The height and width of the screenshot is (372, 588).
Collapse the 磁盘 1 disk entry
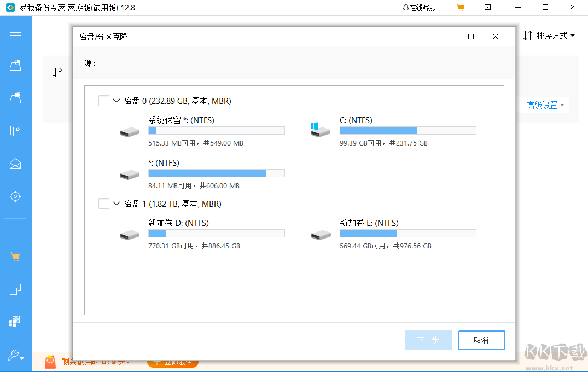[x=116, y=203]
